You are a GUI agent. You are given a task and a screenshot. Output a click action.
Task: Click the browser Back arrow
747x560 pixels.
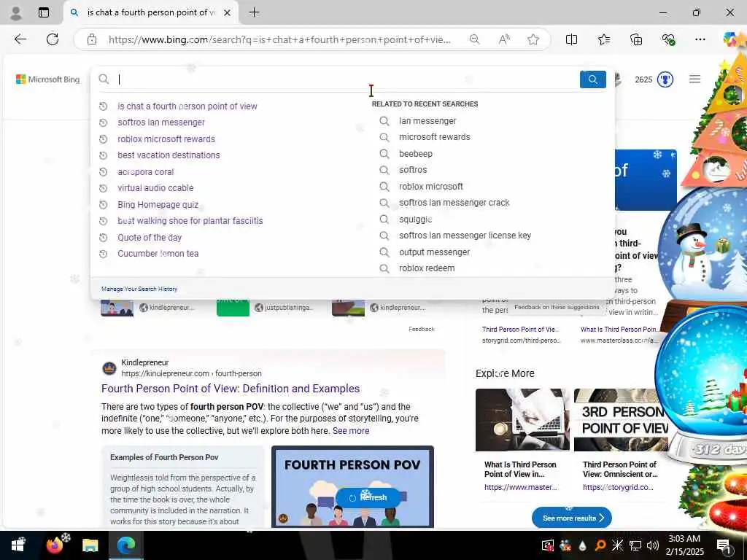point(20,39)
